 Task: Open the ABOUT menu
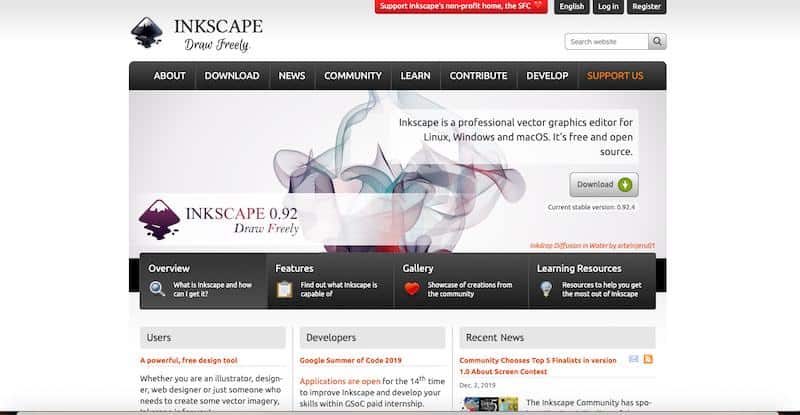point(169,76)
